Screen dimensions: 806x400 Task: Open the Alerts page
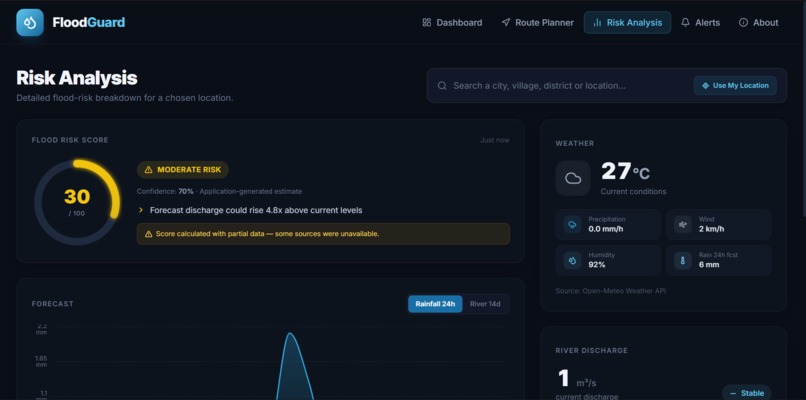tap(701, 23)
